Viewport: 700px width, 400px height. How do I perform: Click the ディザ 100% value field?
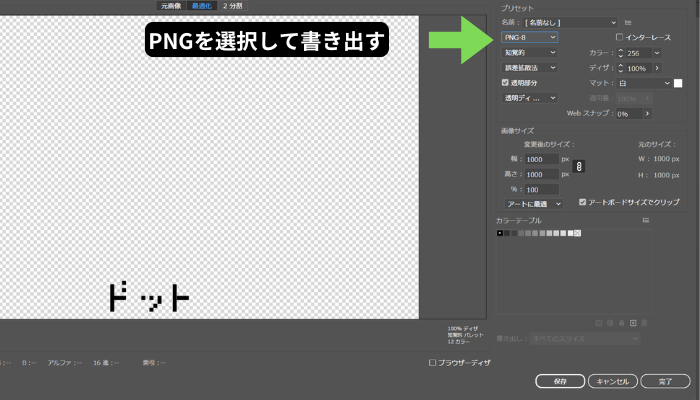click(x=639, y=68)
